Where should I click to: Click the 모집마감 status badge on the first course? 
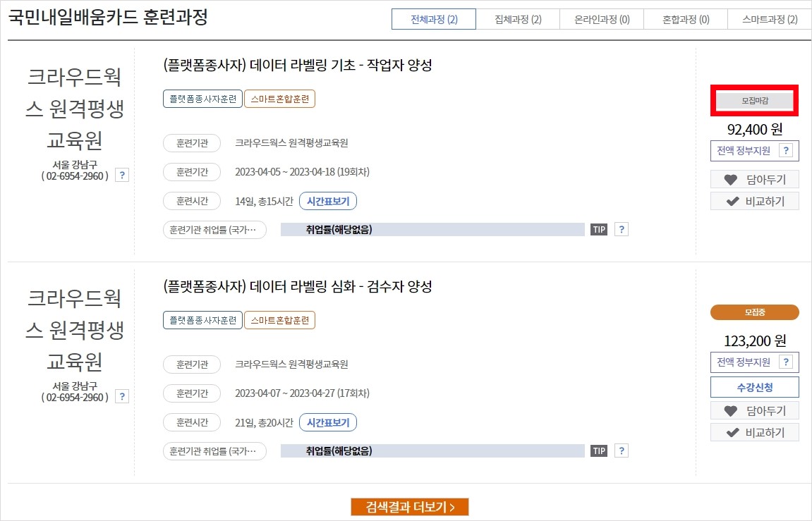[x=754, y=101]
